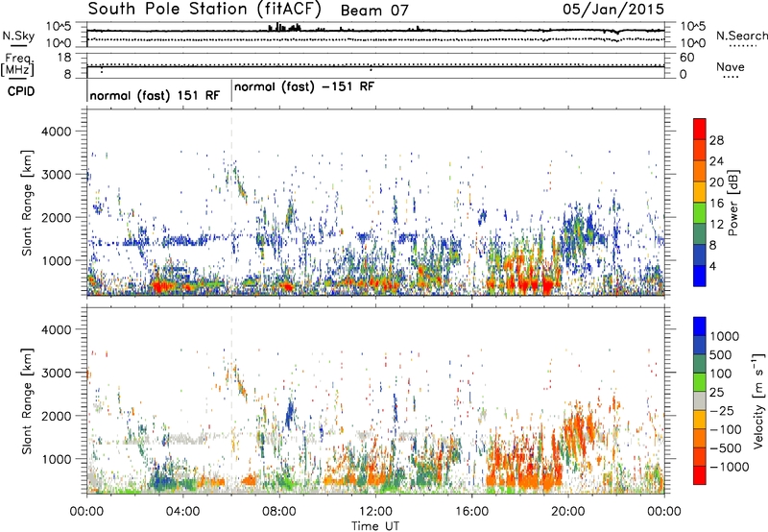Click the 'Beam 07' label

point(374,11)
